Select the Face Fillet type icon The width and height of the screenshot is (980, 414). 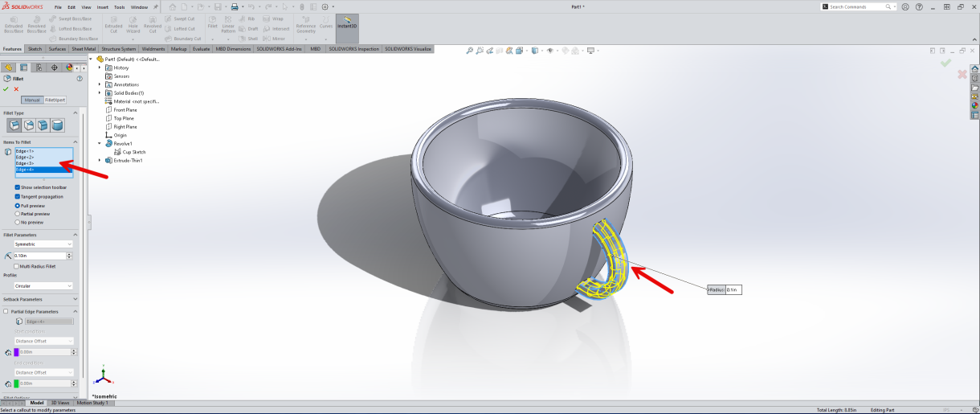[x=43, y=125]
